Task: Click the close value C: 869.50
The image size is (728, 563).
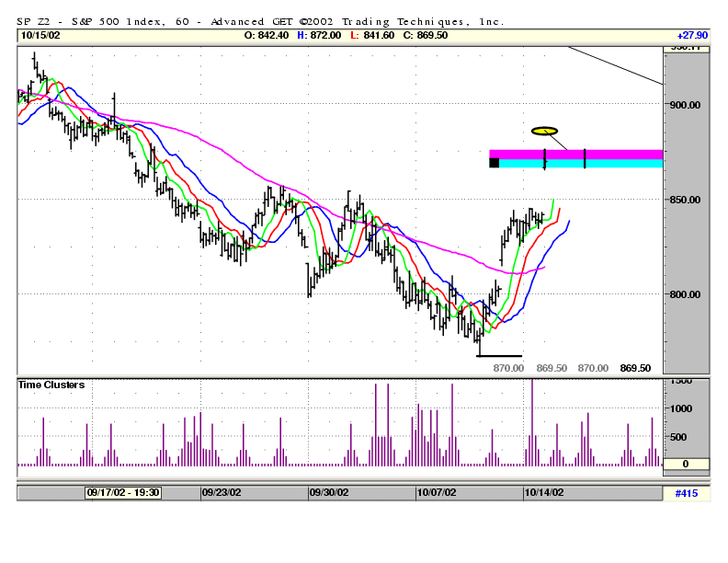Action: pyautogui.click(x=426, y=35)
